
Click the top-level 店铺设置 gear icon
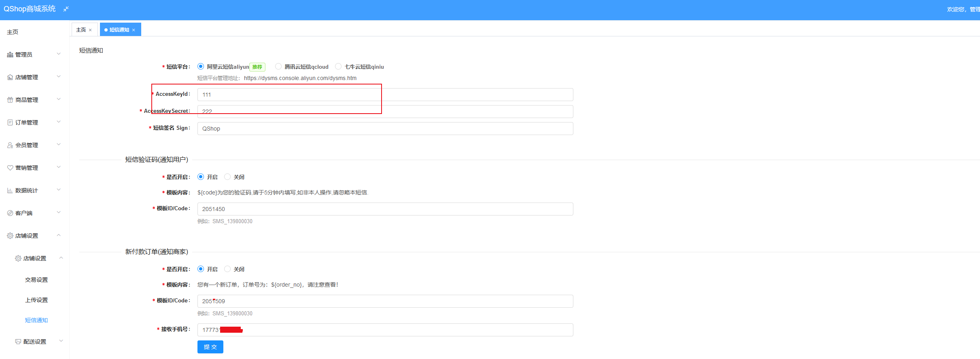pyautogui.click(x=10, y=236)
